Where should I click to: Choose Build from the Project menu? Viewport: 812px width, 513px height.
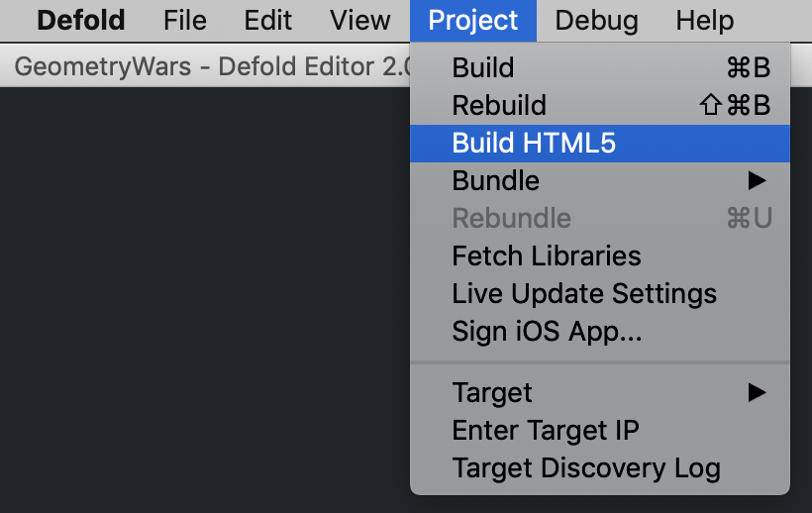[483, 67]
